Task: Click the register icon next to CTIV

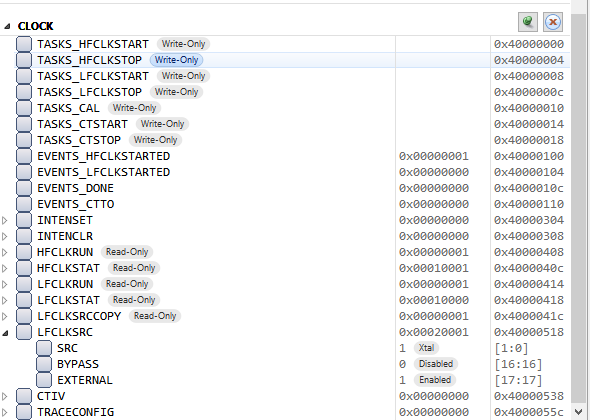Action: point(24,396)
